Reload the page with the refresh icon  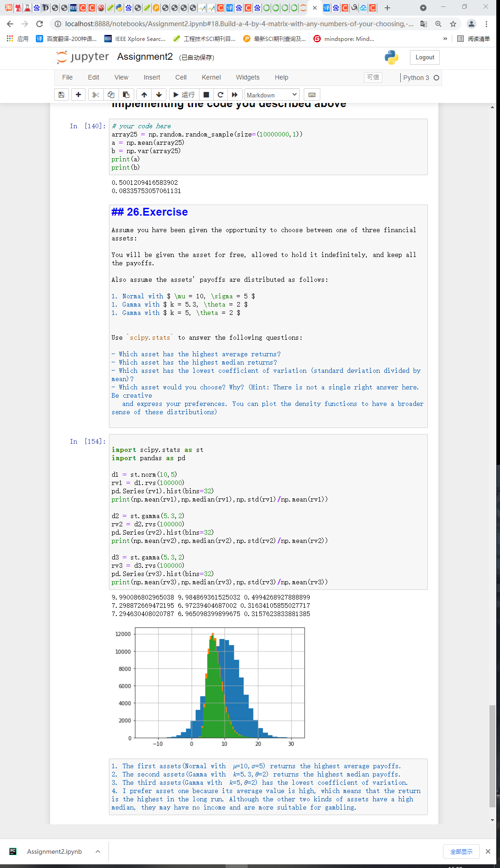point(40,24)
